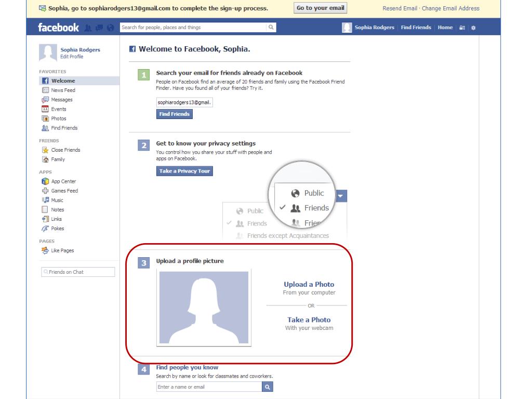Click Sophia Rodgers name in top bar
This screenshot has height=399, width=532.
tap(375, 28)
